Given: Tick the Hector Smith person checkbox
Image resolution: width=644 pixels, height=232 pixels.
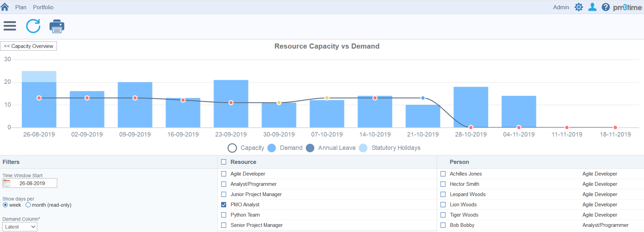Looking at the screenshot, I should pyautogui.click(x=443, y=184).
